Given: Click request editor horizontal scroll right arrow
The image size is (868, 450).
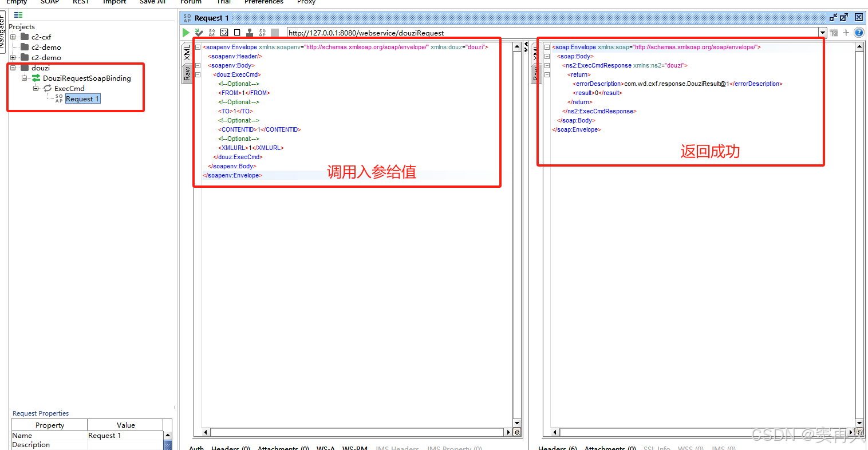Looking at the screenshot, I should point(508,432).
